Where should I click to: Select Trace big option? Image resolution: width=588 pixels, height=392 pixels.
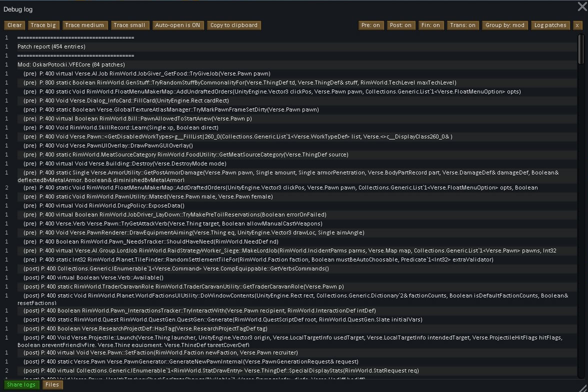(x=43, y=25)
